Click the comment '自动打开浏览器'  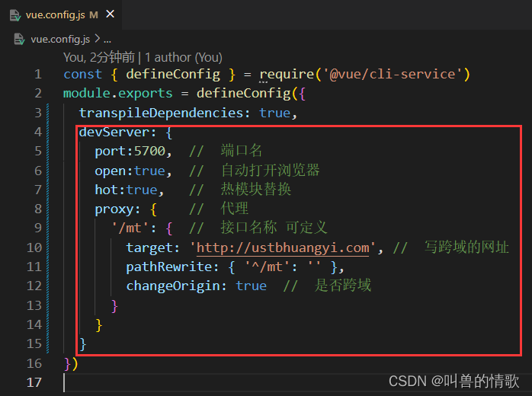[270, 170]
